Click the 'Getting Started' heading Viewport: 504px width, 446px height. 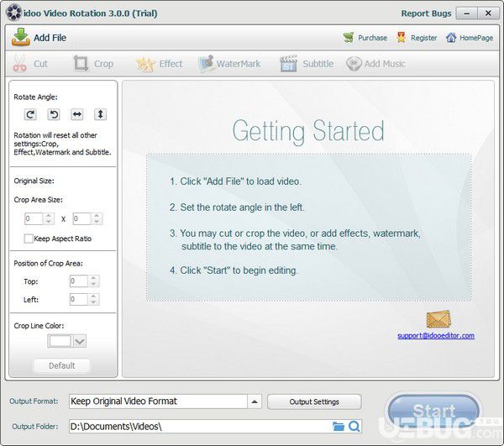coord(308,131)
